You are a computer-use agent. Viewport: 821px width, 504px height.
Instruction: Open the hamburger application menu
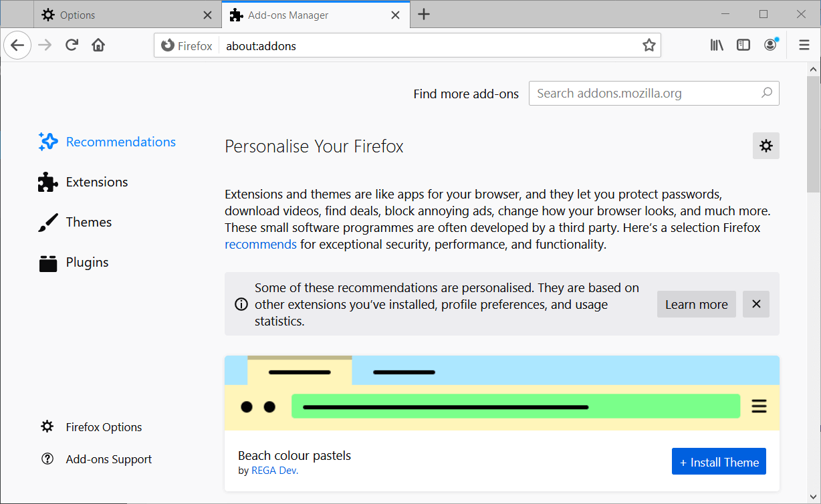[804, 45]
